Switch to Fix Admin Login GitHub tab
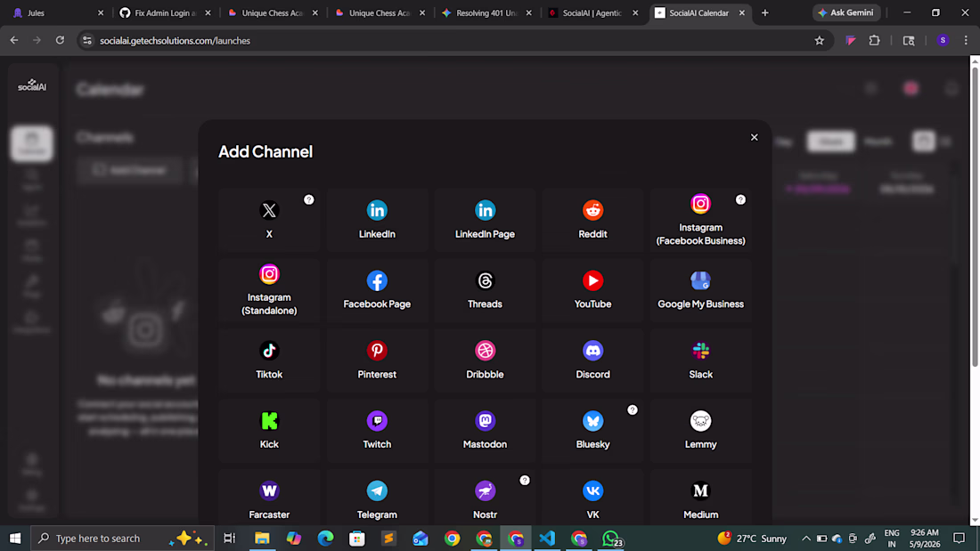Image resolution: width=980 pixels, height=551 pixels. (x=165, y=12)
